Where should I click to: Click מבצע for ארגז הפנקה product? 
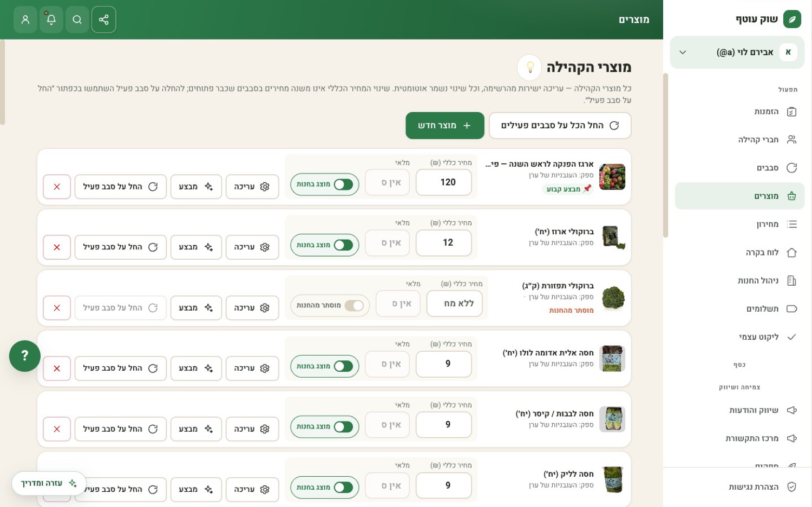tap(196, 187)
